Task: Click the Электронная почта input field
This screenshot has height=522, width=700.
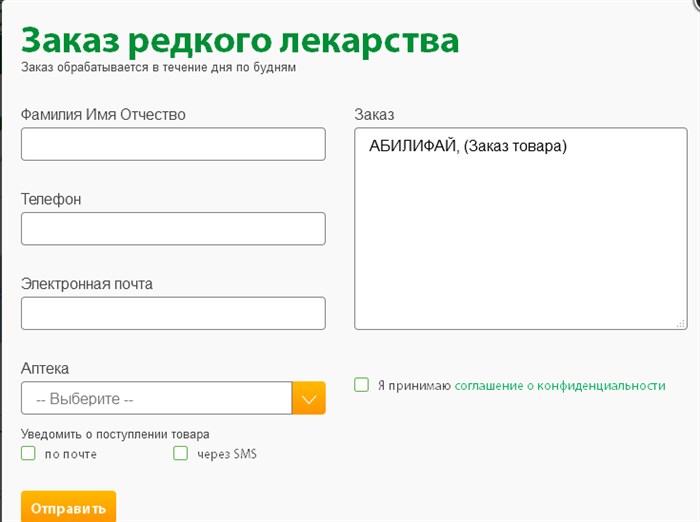Action: point(173,313)
